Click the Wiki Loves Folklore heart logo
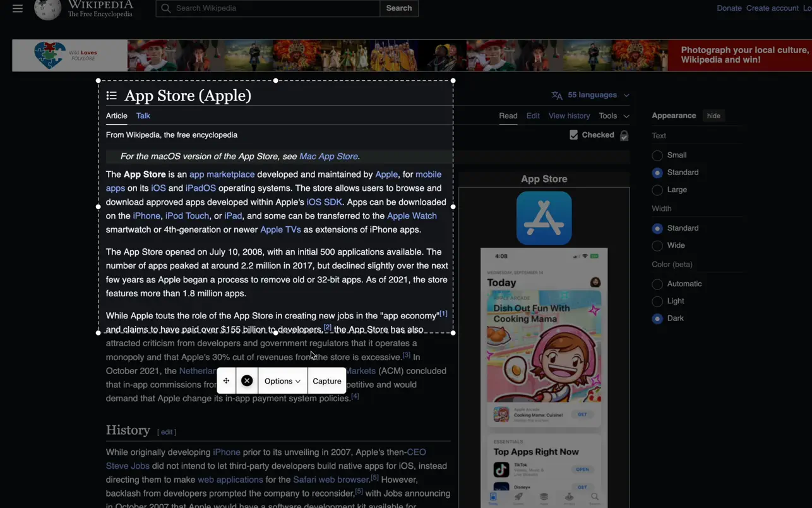 pyautogui.click(x=50, y=55)
